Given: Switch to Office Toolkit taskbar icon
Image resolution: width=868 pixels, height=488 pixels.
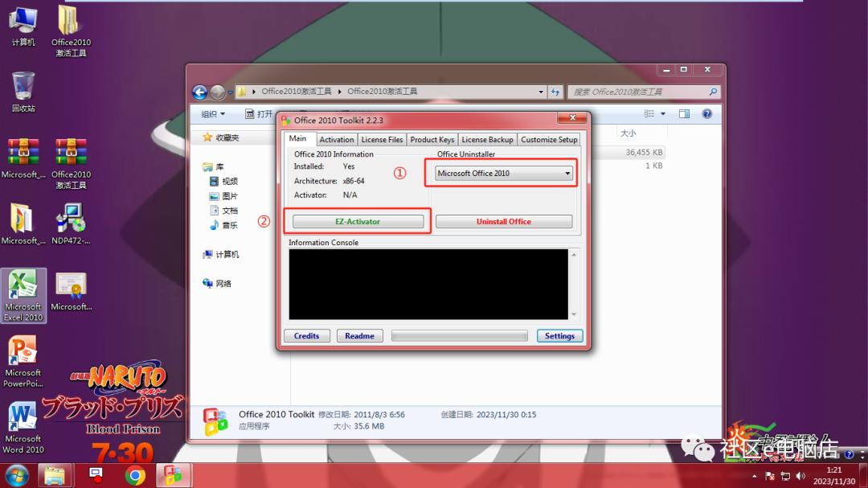Looking at the screenshot, I should click(174, 476).
